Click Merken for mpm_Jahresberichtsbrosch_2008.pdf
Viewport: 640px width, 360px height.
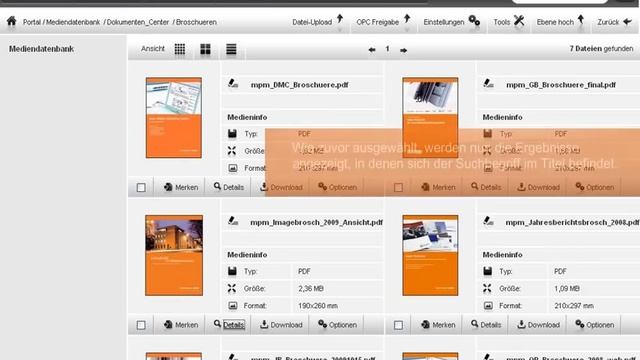point(438,325)
